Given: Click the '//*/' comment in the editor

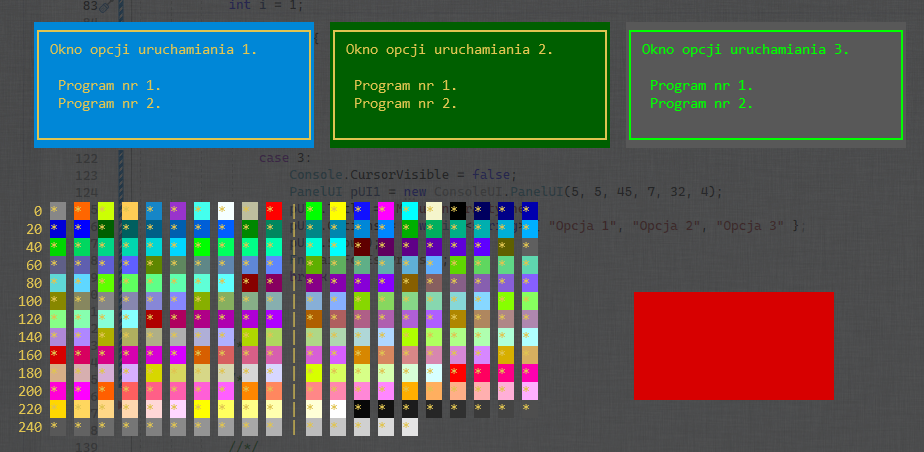Looking at the screenshot, I should point(243,446).
